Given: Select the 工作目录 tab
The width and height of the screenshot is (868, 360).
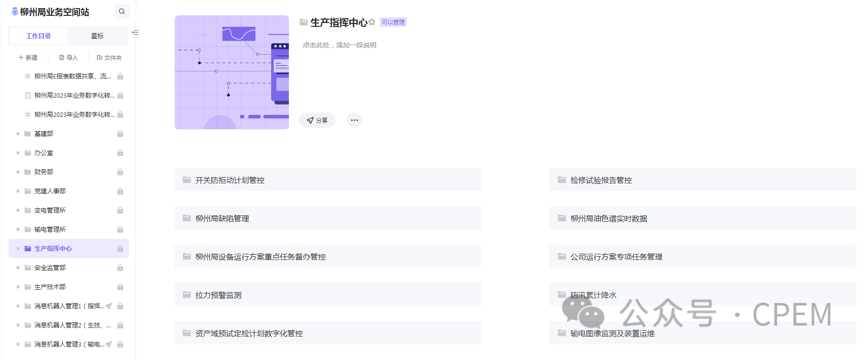Looking at the screenshot, I should click(38, 36).
